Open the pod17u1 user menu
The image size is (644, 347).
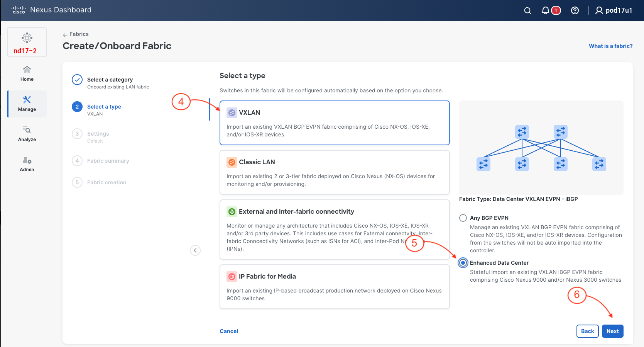pos(614,11)
